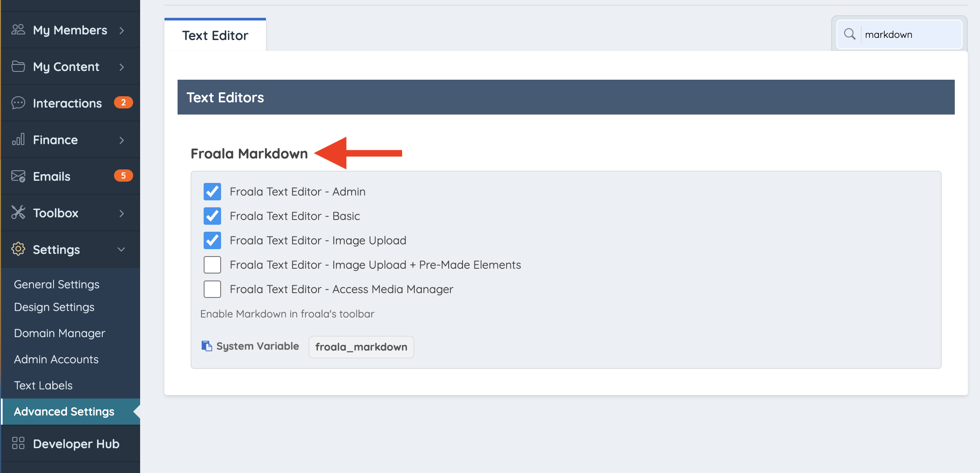Click the Interactions chat bubble icon

point(18,103)
